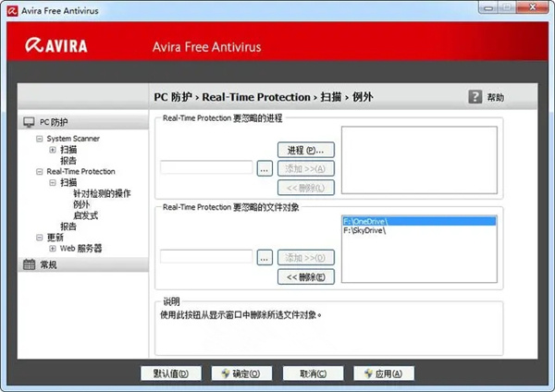Click the 默认值(D) button
555x392 pixels.
(x=171, y=374)
